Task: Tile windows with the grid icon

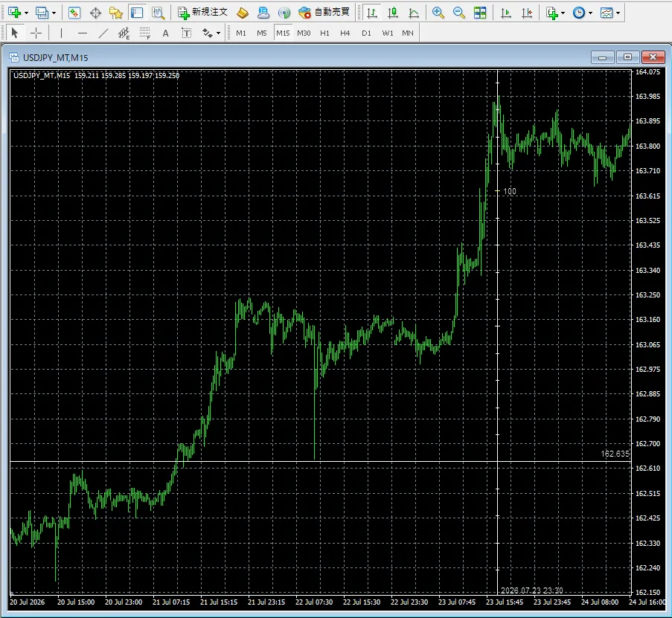Action: pyautogui.click(x=480, y=13)
